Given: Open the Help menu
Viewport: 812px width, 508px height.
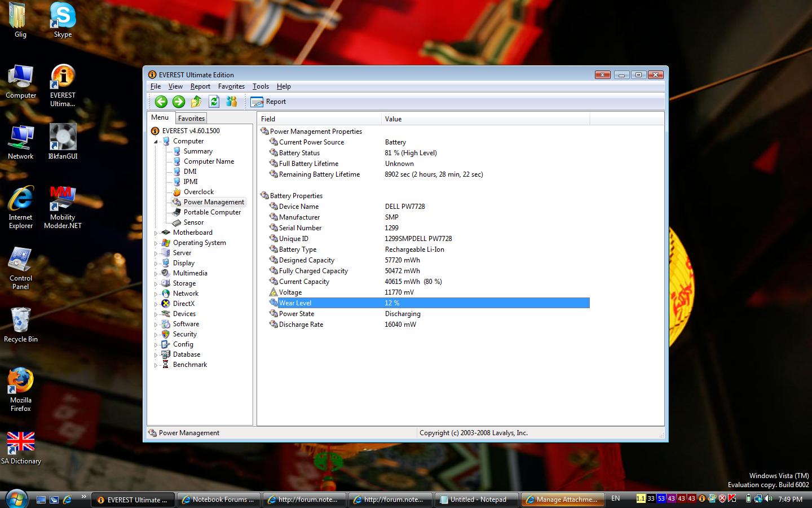Looking at the screenshot, I should [x=284, y=86].
